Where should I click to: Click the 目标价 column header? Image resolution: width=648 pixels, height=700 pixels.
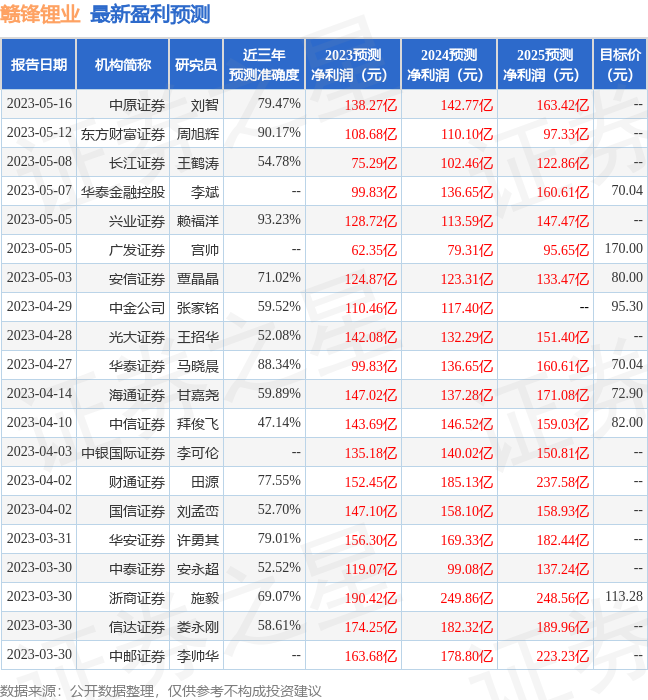620,65
